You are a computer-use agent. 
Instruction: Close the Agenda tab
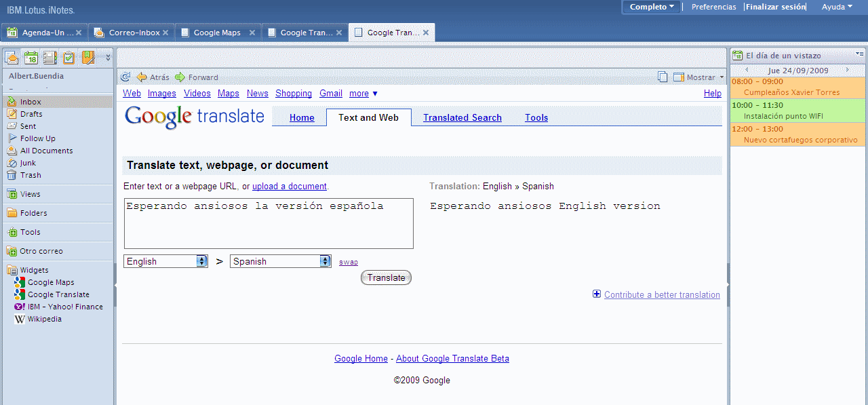tap(79, 33)
